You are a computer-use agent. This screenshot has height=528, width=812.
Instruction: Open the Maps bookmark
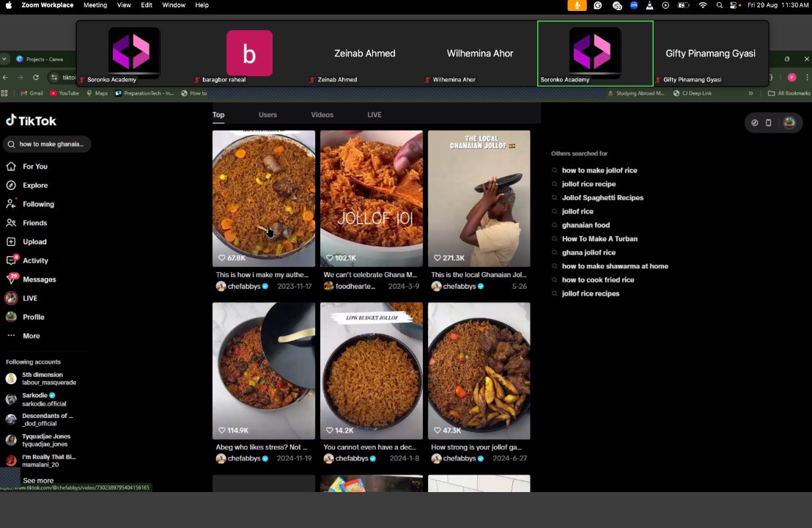97,93
